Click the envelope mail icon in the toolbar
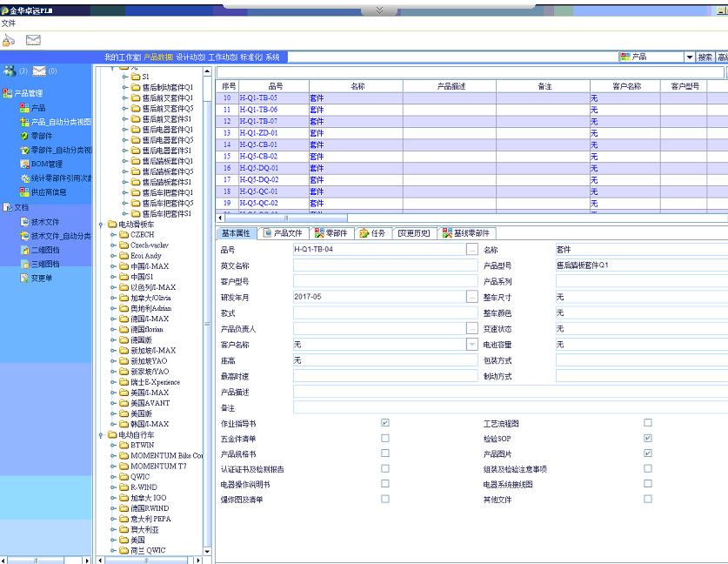 (x=33, y=40)
